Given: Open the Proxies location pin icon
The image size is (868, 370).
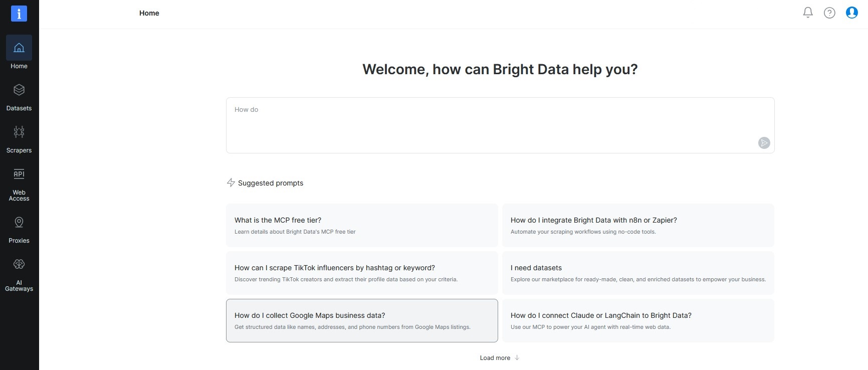Looking at the screenshot, I should point(19,222).
